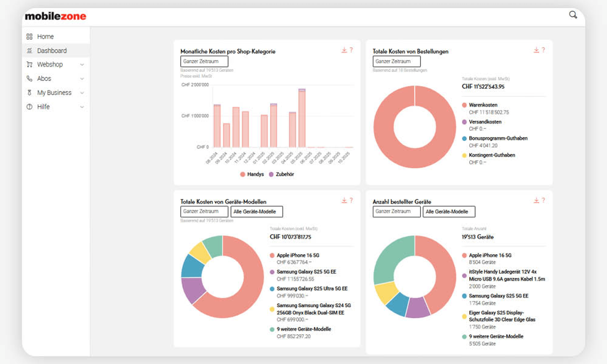
Task: Show help for Anzahl bestellter Geräte
Action: [x=543, y=200]
